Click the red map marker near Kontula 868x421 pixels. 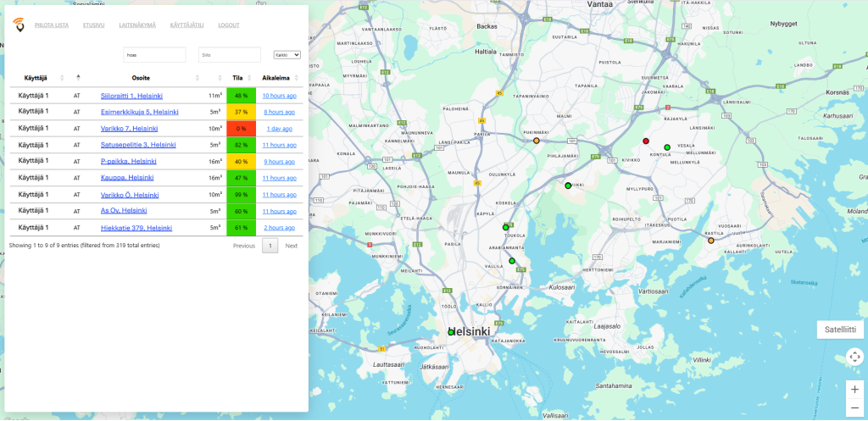646,141
